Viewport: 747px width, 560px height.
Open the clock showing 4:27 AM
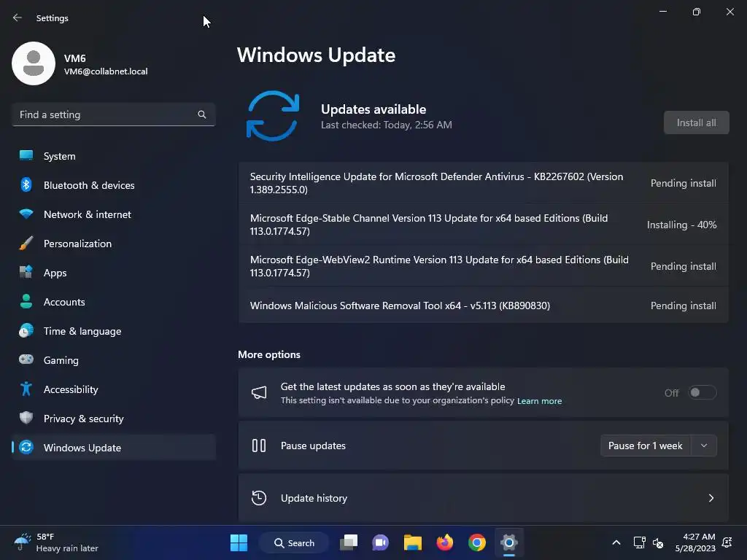coord(695,542)
